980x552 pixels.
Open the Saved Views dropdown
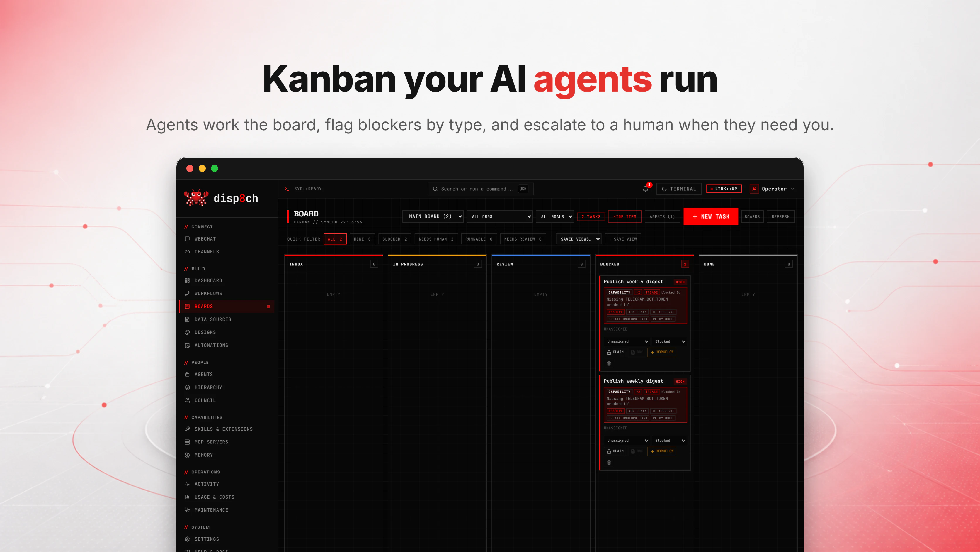pos(579,239)
